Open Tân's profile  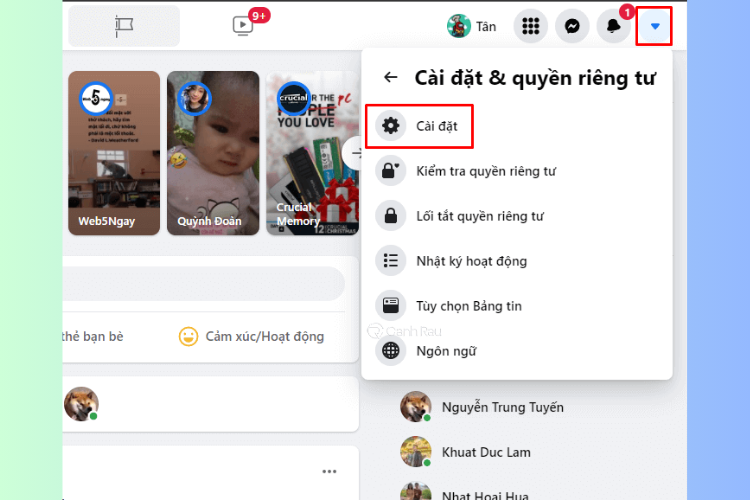tap(472, 26)
